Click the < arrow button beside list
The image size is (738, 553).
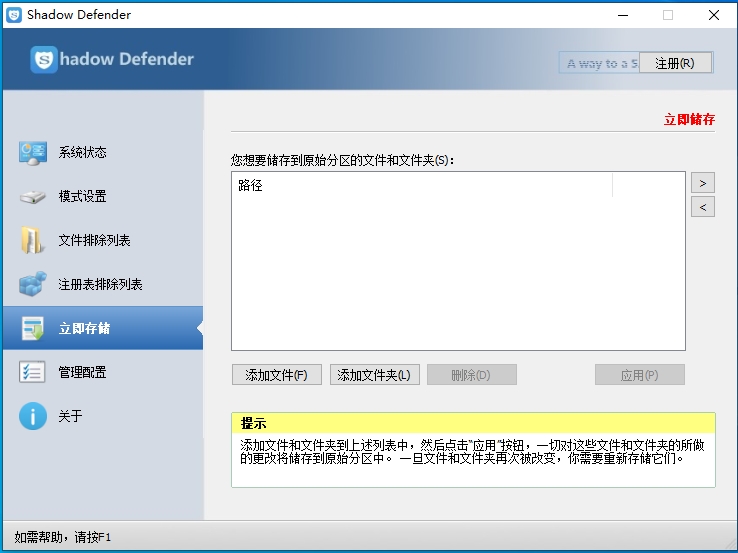coord(703,207)
